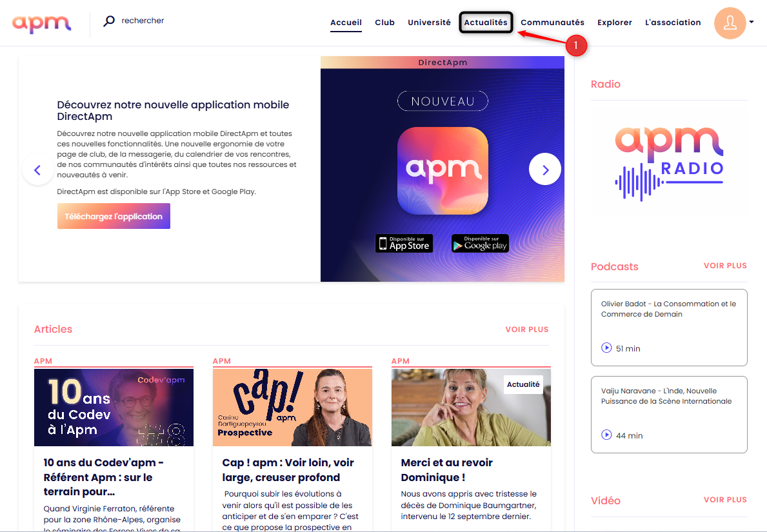
Task: Open the Actualités menu item
Action: [486, 23]
